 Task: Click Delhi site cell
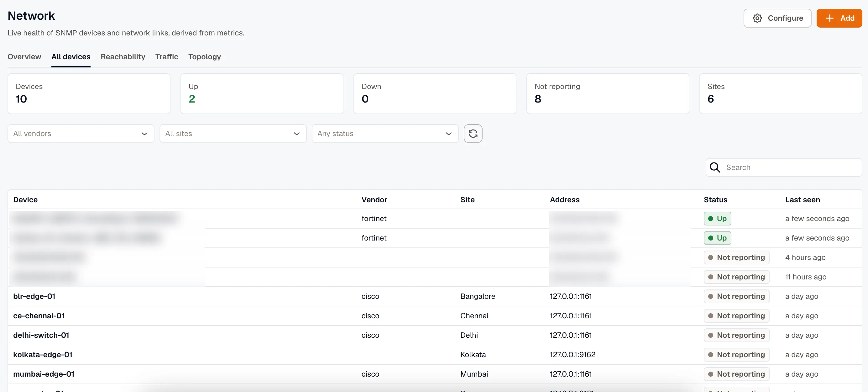coord(469,335)
